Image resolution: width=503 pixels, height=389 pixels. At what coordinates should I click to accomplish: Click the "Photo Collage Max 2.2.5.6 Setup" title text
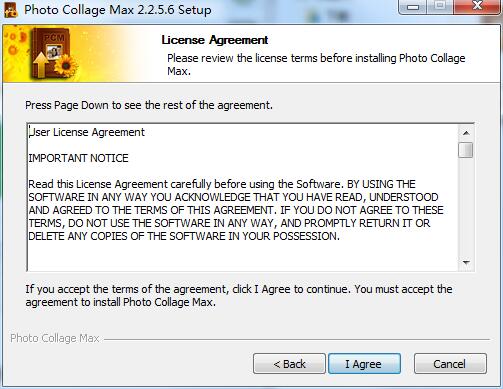(118, 10)
